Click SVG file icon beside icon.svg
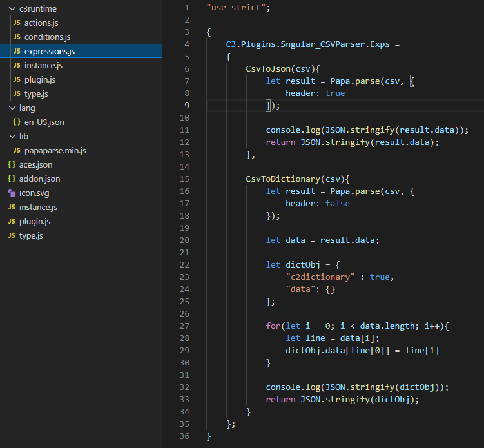 pyautogui.click(x=12, y=193)
